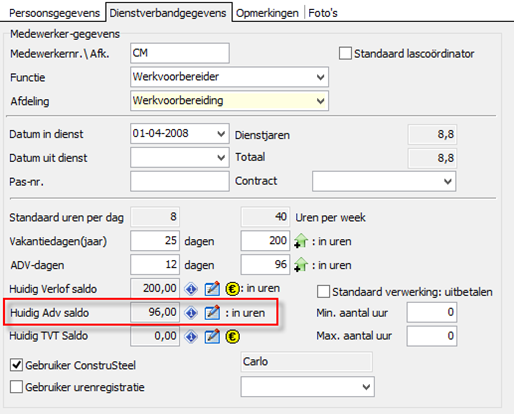514x414 pixels.
Task: Expand the Afdeling dropdown
Action: [320, 101]
